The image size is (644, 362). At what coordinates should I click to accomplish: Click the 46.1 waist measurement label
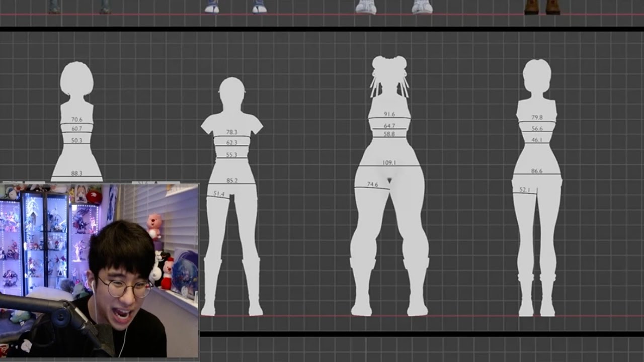pos(537,140)
